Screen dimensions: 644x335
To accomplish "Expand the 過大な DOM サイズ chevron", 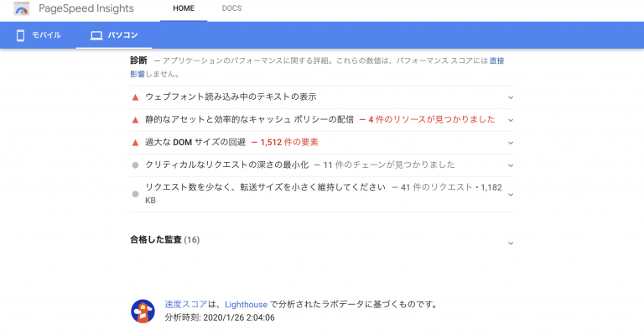I will (x=511, y=143).
